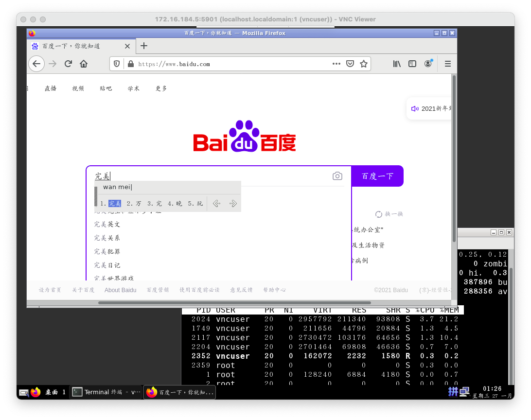Screen dimensions: 531x420
Task: Reload the Baidu page
Action: coord(68,64)
